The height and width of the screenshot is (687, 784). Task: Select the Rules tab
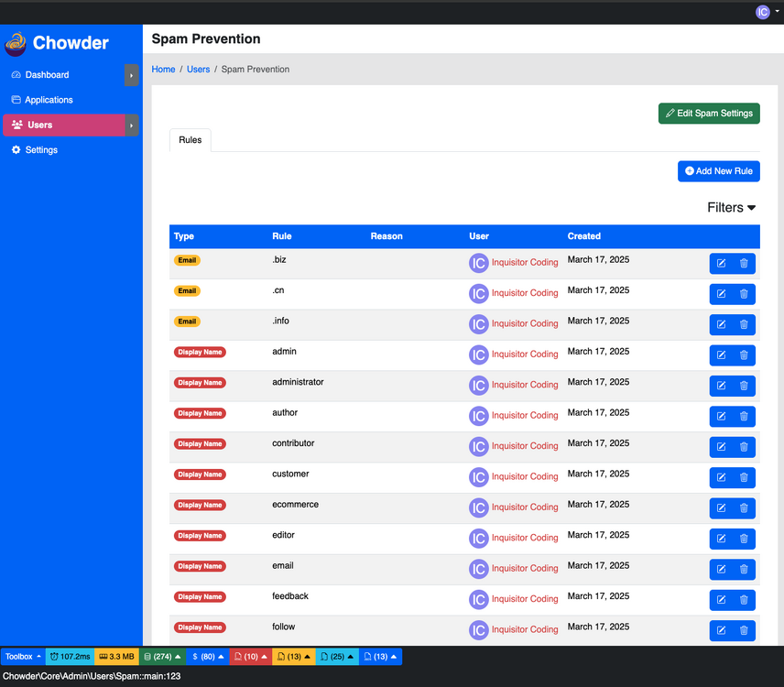coord(191,140)
